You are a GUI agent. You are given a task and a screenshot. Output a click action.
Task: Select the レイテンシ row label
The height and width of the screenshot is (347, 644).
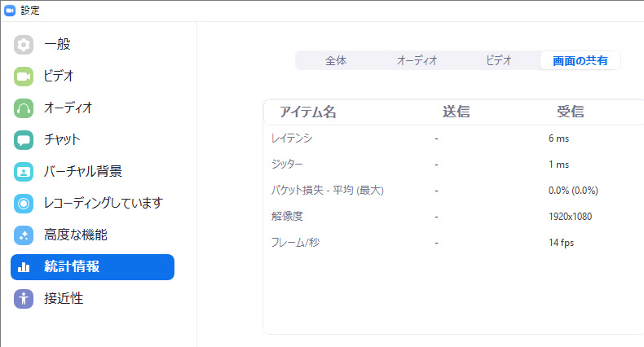[x=292, y=138]
